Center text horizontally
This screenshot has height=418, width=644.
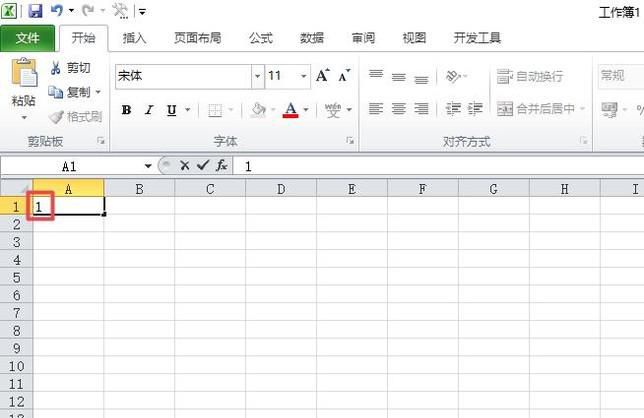[398, 109]
